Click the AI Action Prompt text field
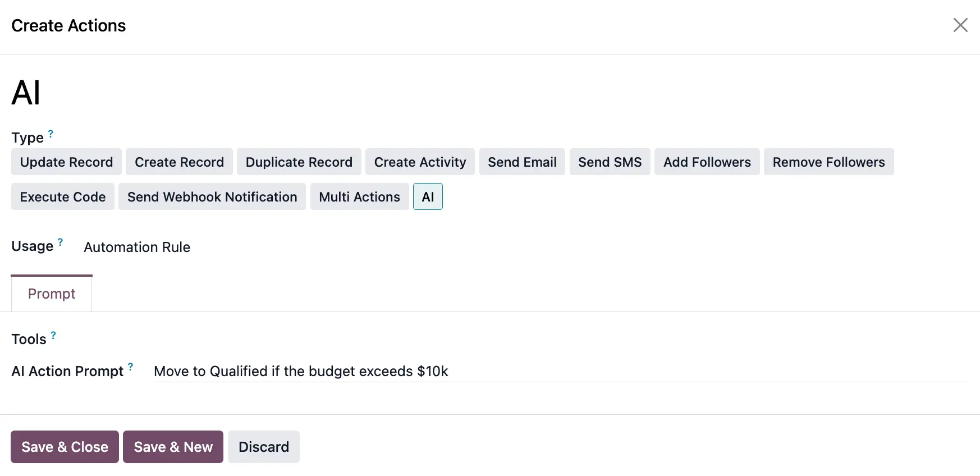This screenshot has height=476, width=980. coord(560,372)
